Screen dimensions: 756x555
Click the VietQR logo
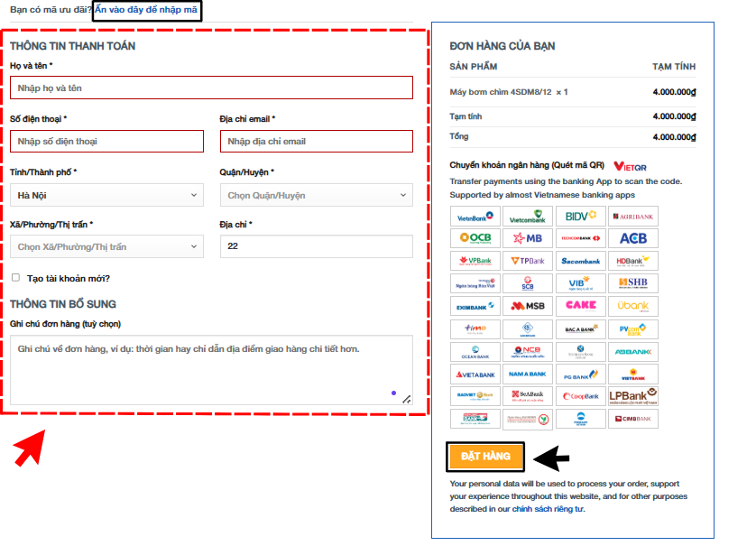click(x=630, y=166)
